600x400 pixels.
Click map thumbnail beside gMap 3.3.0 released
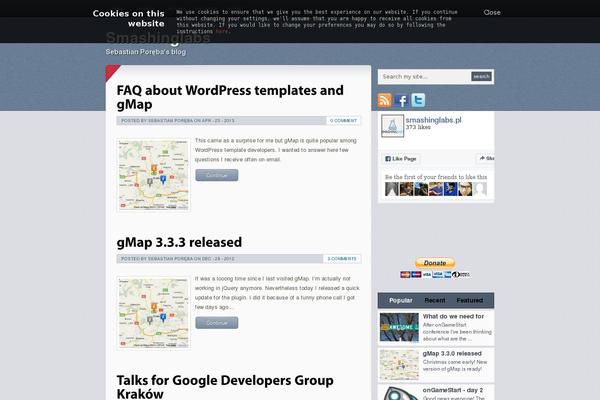click(399, 364)
